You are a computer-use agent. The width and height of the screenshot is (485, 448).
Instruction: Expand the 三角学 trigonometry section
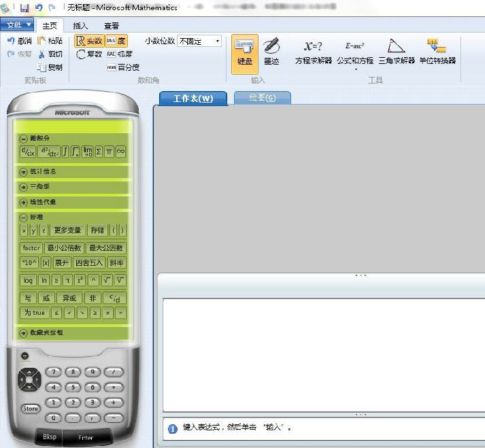24,187
